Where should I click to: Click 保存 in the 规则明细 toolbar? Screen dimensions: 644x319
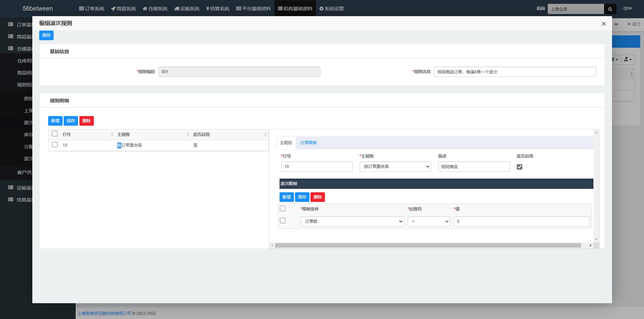(71, 121)
